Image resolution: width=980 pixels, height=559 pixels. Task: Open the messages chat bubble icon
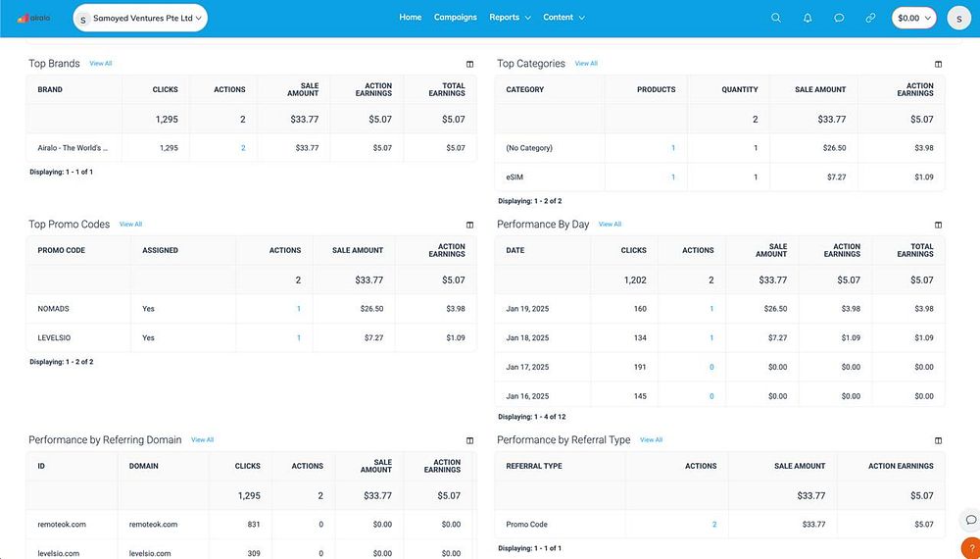[839, 18]
